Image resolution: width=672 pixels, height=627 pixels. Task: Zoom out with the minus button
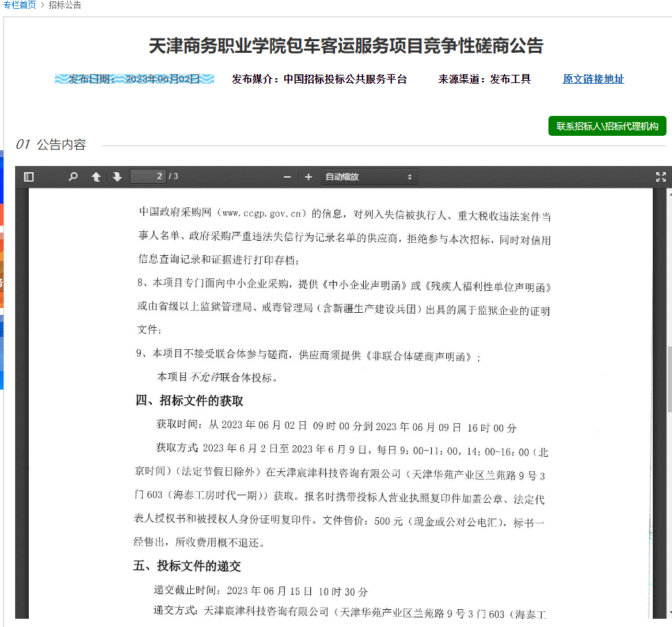287,177
